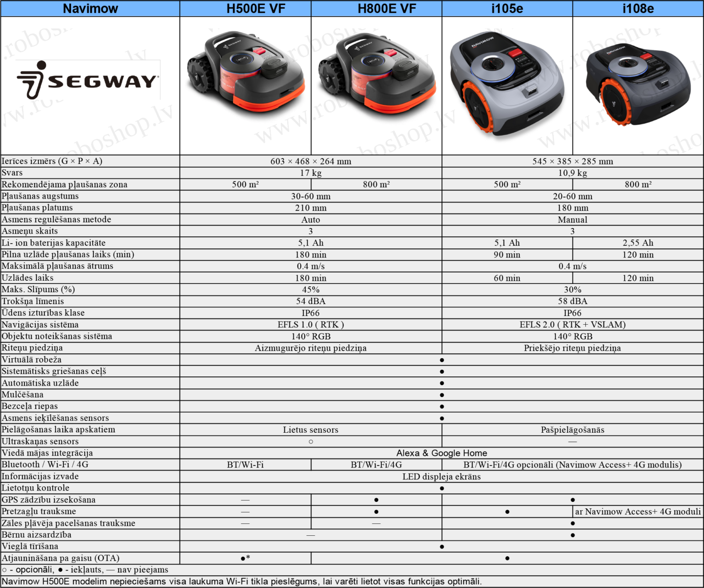Click the '10,9 kg' weight cell

(573, 173)
